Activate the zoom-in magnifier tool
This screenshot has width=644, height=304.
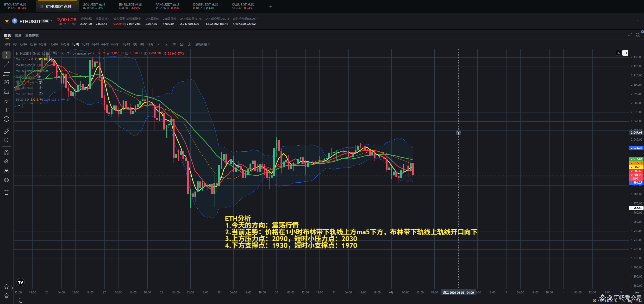click(x=6, y=140)
